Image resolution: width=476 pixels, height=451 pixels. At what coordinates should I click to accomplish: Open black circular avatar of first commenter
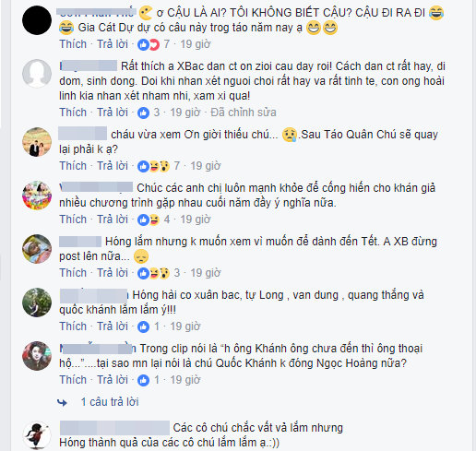click(37, 20)
